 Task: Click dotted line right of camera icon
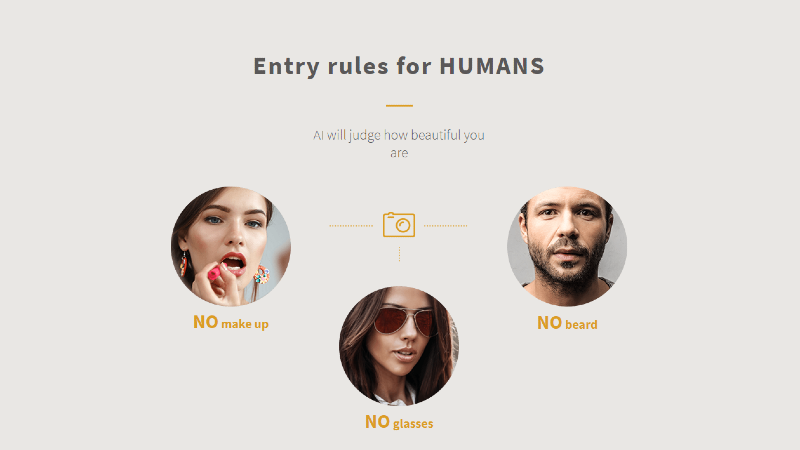pos(445,226)
